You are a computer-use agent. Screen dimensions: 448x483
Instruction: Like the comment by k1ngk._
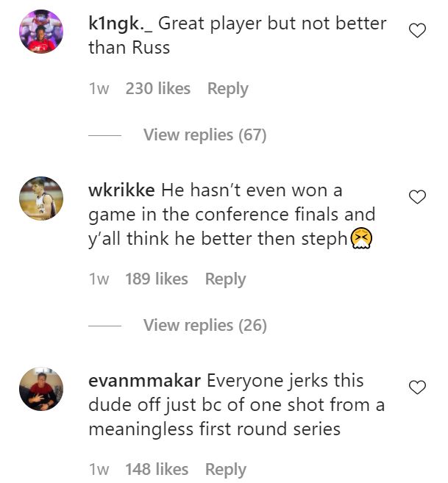[x=417, y=31]
